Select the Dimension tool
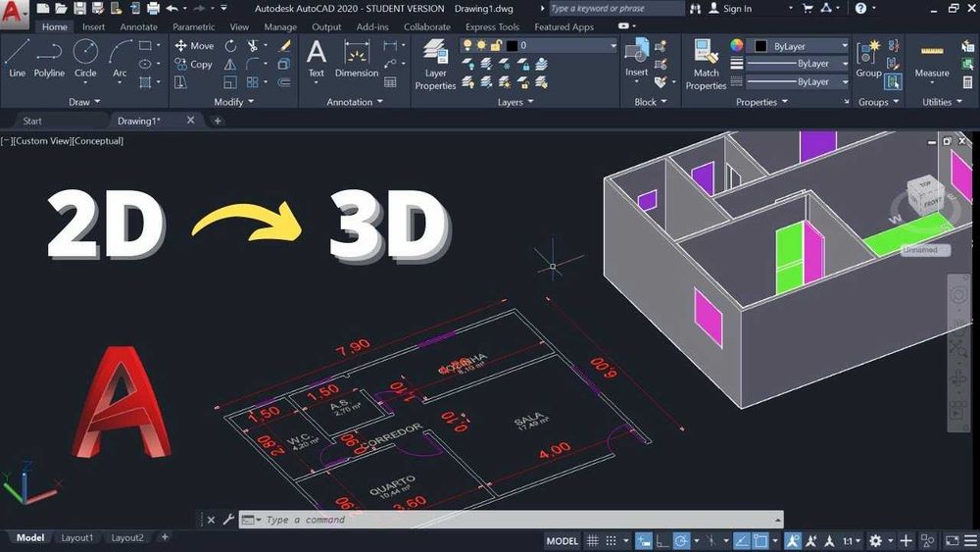The width and height of the screenshot is (980, 552). tap(357, 58)
